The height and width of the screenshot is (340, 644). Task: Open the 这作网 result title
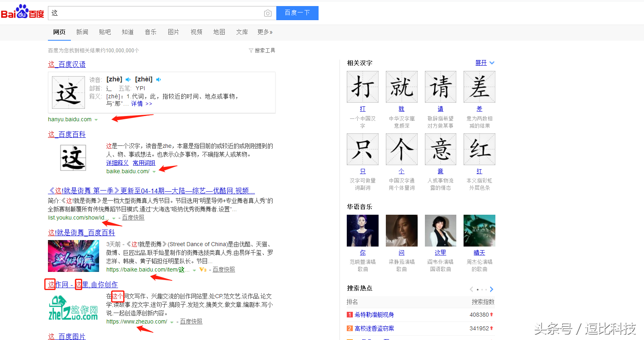83,285
